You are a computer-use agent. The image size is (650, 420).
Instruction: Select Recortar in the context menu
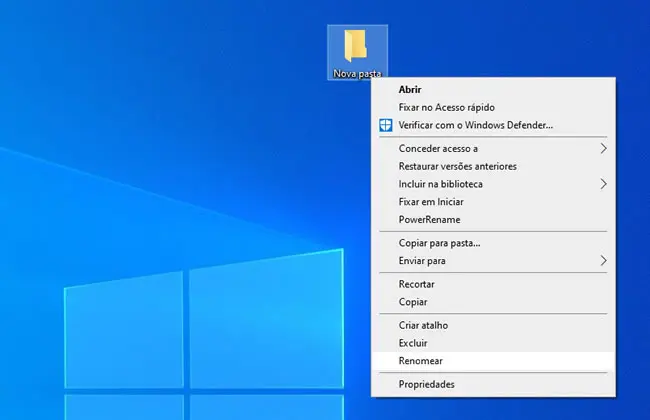tap(416, 284)
